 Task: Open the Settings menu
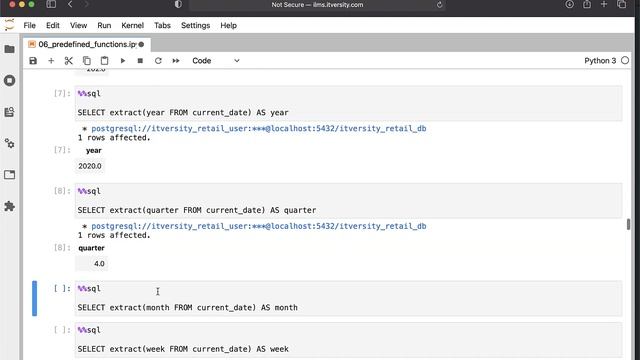tap(196, 25)
